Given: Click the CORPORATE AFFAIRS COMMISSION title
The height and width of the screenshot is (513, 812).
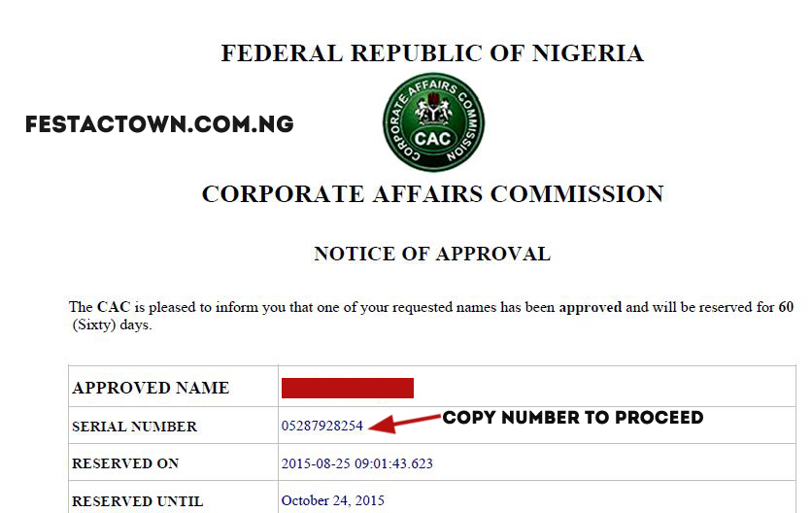Looking at the screenshot, I should pos(432,194).
